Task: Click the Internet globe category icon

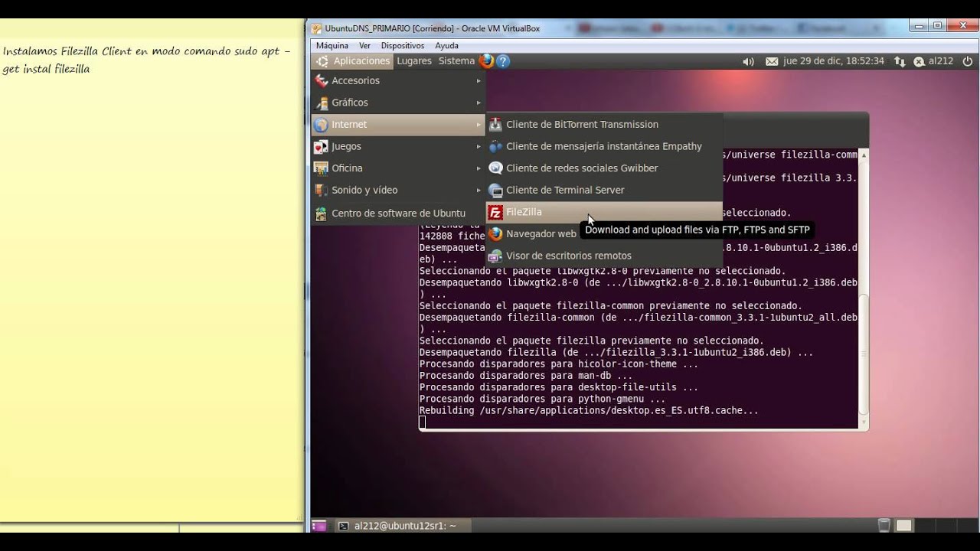Action: [321, 124]
